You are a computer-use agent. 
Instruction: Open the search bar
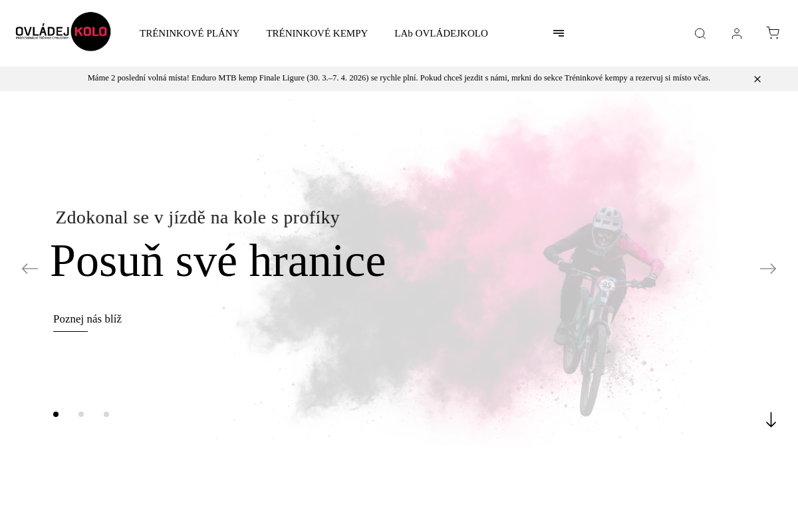point(700,33)
